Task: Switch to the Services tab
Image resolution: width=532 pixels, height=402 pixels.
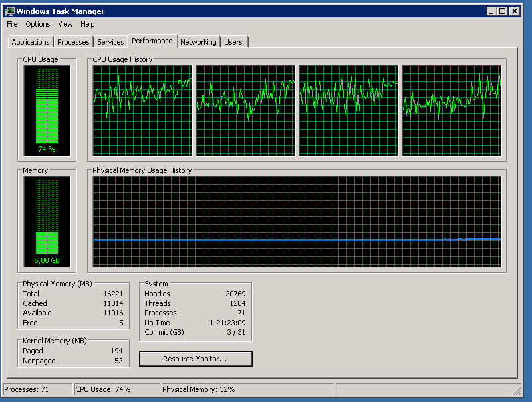Action: pyautogui.click(x=110, y=42)
